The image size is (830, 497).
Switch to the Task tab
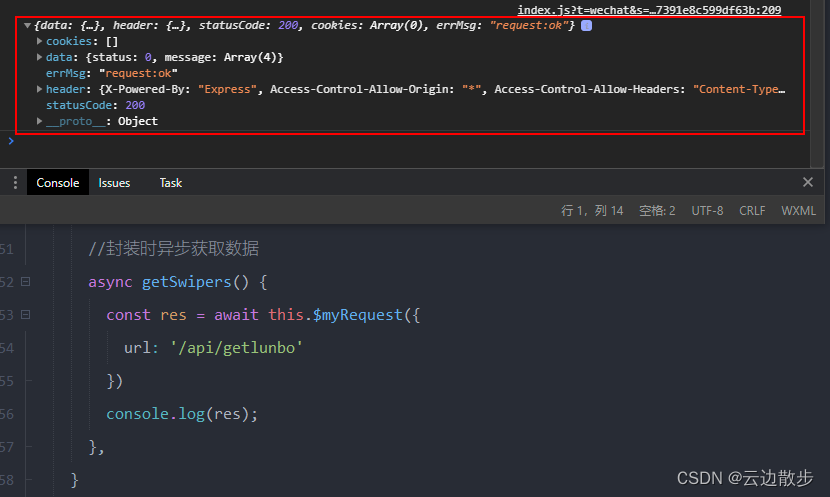[171, 183]
